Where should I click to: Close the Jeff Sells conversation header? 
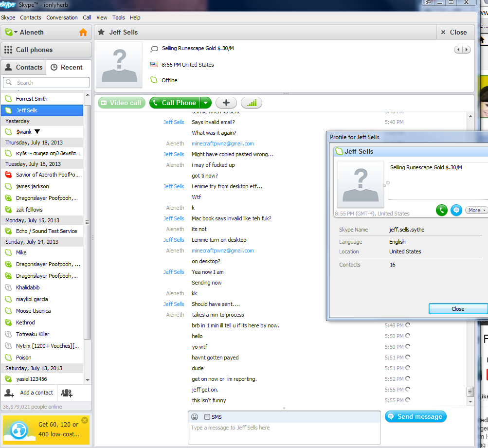454,33
